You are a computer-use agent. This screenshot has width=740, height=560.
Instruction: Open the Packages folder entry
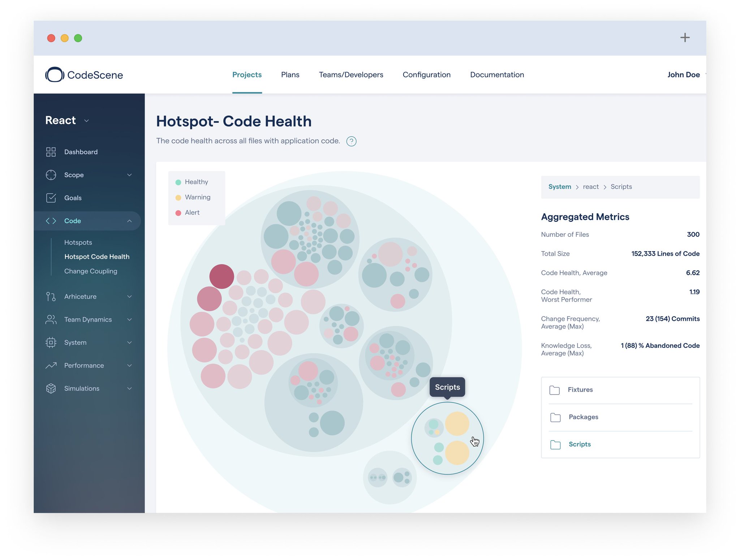[583, 417]
